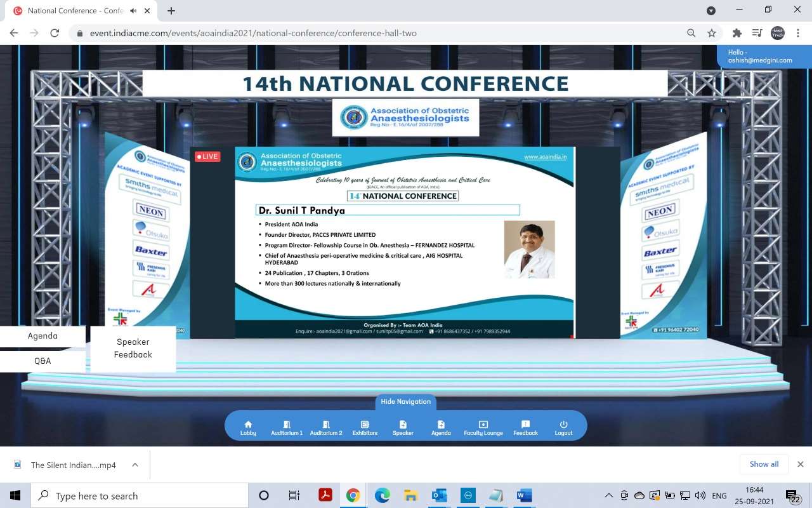Log out using the Logout icon
This screenshot has width=812, height=508.
563,428
